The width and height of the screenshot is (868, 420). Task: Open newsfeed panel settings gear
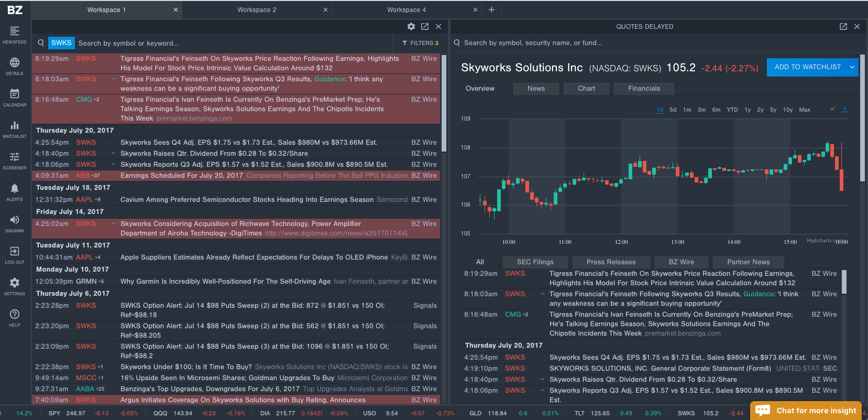click(411, 26)
